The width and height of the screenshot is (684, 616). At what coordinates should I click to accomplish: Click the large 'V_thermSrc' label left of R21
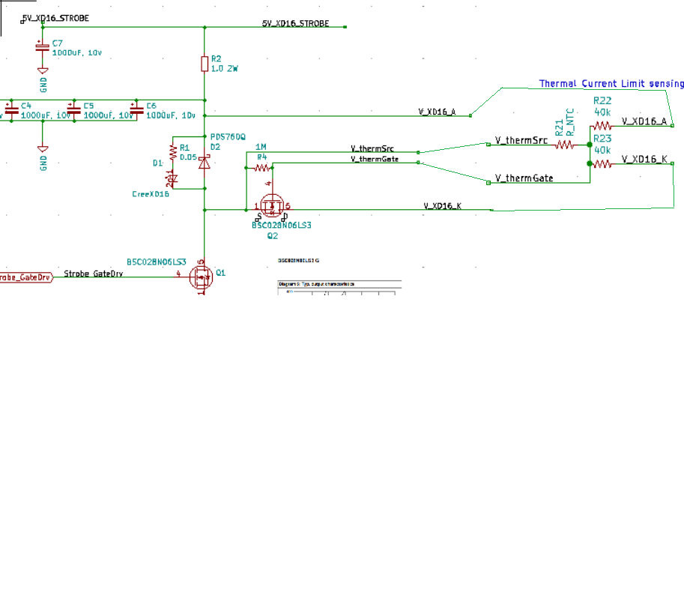coord(521,140)
